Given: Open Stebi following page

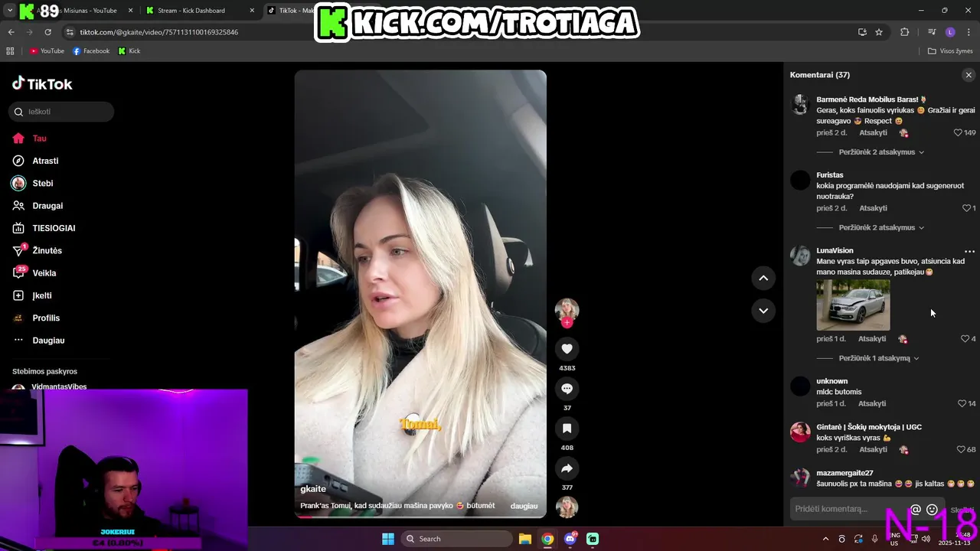Looking at the screenshot, I should [x=42, y=184].
